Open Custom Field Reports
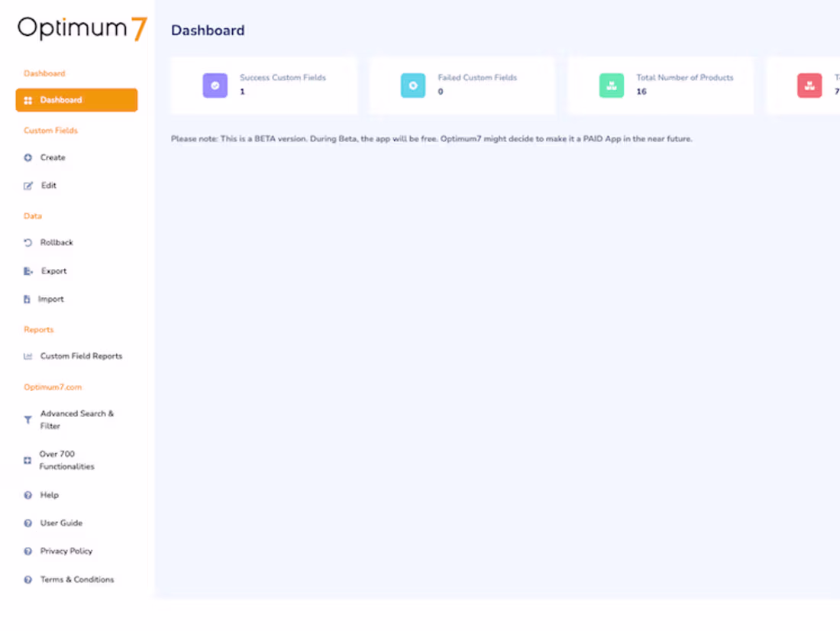Image resolution: width=840 pixels, height=631 pixels. tap(81, 356)
